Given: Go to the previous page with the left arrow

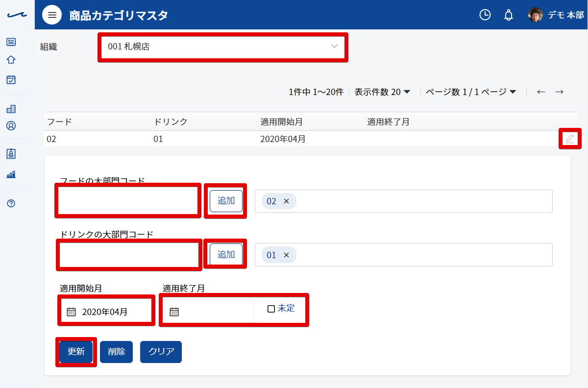Looking at the screenshot, I should [x=541, y=92].
